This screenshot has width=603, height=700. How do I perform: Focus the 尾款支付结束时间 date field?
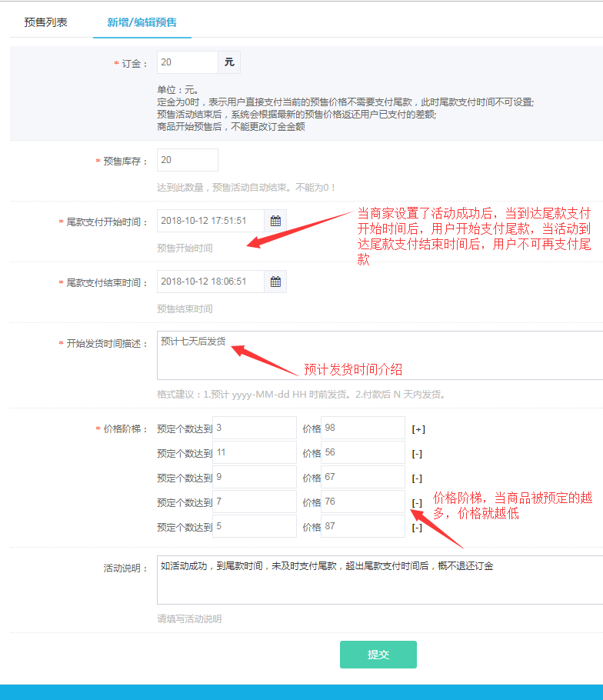[210, 282]
